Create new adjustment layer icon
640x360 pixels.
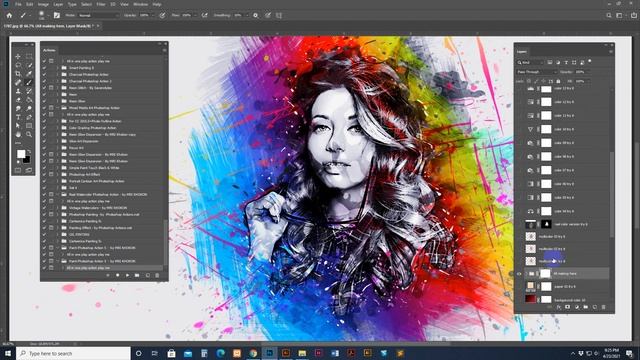click(576, 307)
